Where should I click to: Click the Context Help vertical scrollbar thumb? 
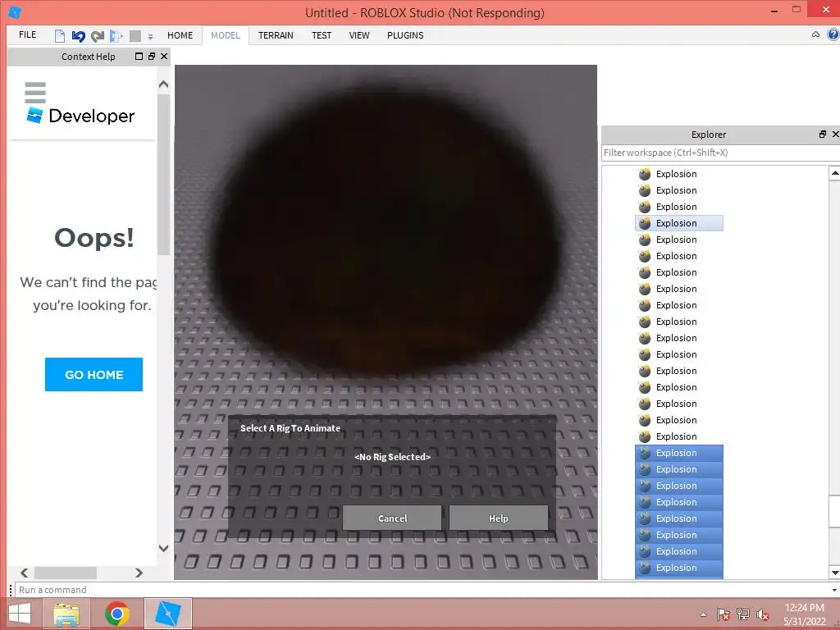pyautogui.click(x=163, y=174)
